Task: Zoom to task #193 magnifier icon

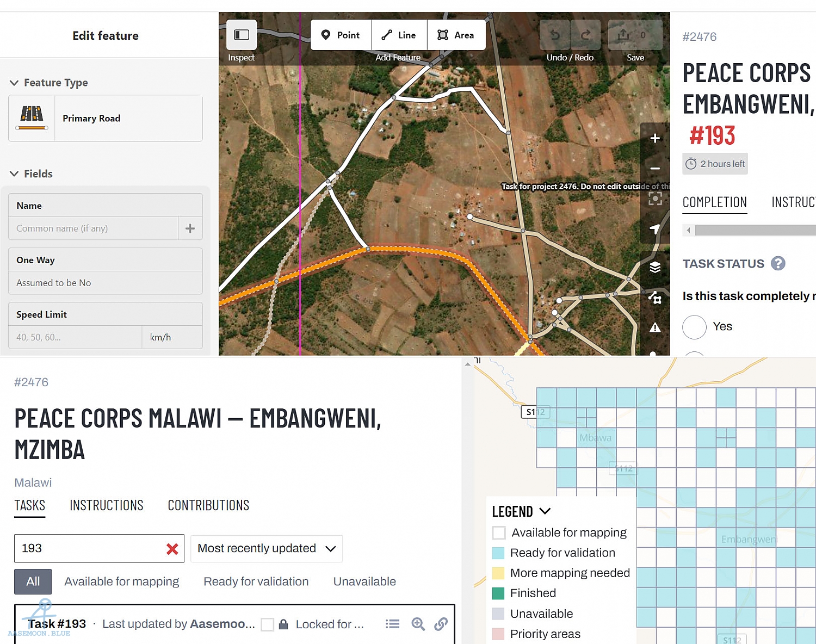Action: (x=418, y=624)
